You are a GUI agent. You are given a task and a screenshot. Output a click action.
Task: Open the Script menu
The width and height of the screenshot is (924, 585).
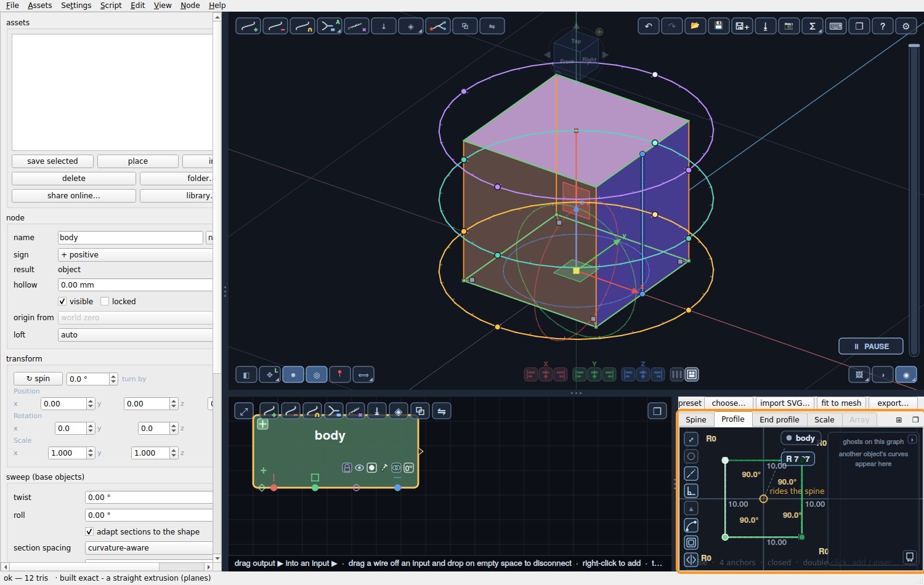(111, 5)
